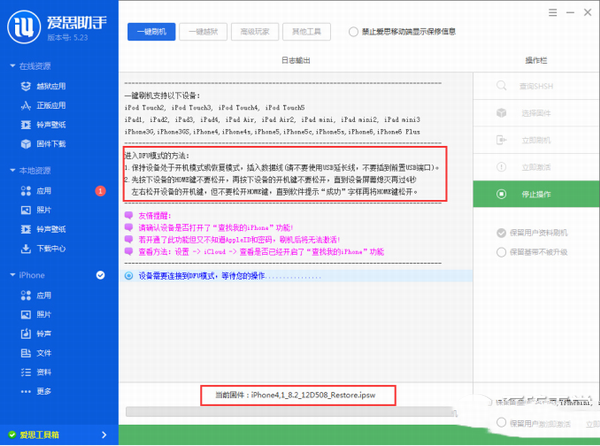Click the iPhone connected checkmark icon
The image size is (600, 446).
pyautogui.click(x=100, y=275)
